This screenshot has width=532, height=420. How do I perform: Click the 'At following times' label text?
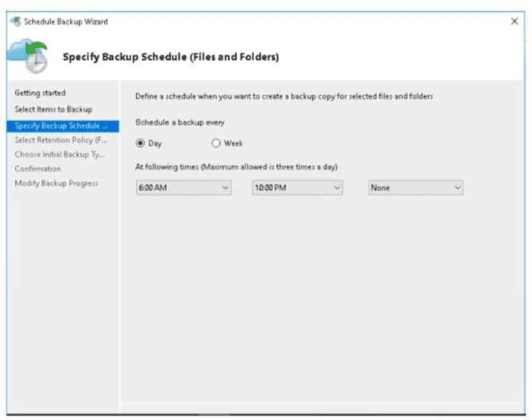236,167
